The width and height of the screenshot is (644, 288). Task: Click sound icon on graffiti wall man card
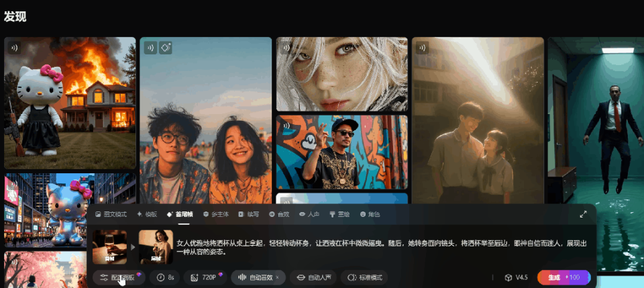[286, 126]
